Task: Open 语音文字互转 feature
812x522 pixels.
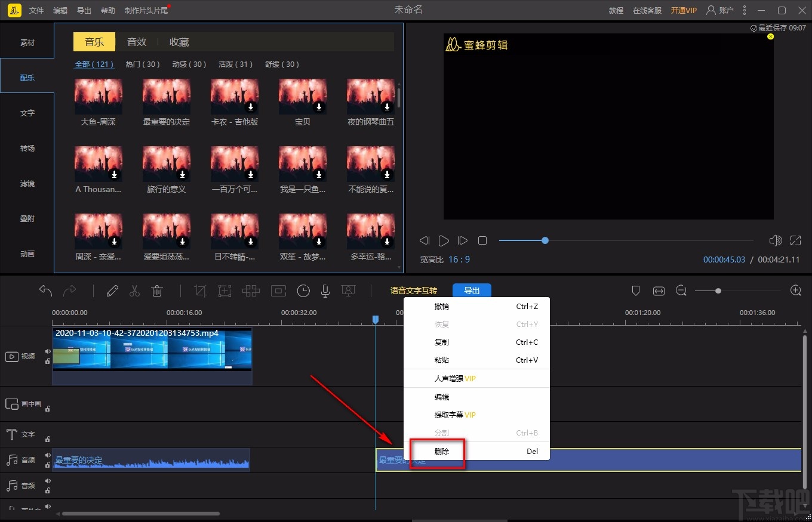Action: click(x=414, y=291)
